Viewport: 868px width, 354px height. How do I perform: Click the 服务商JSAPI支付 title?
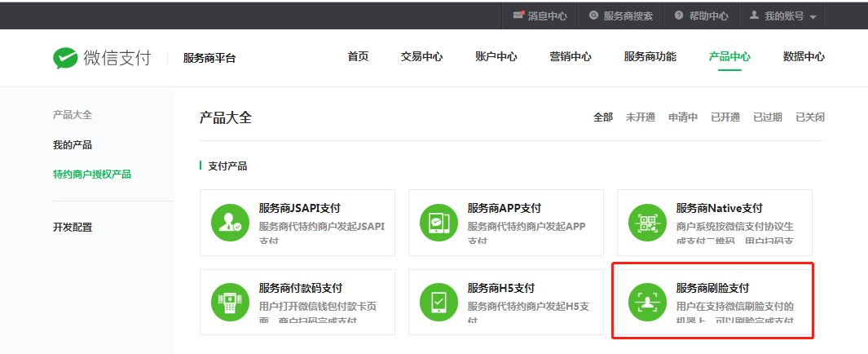(299, 208)
